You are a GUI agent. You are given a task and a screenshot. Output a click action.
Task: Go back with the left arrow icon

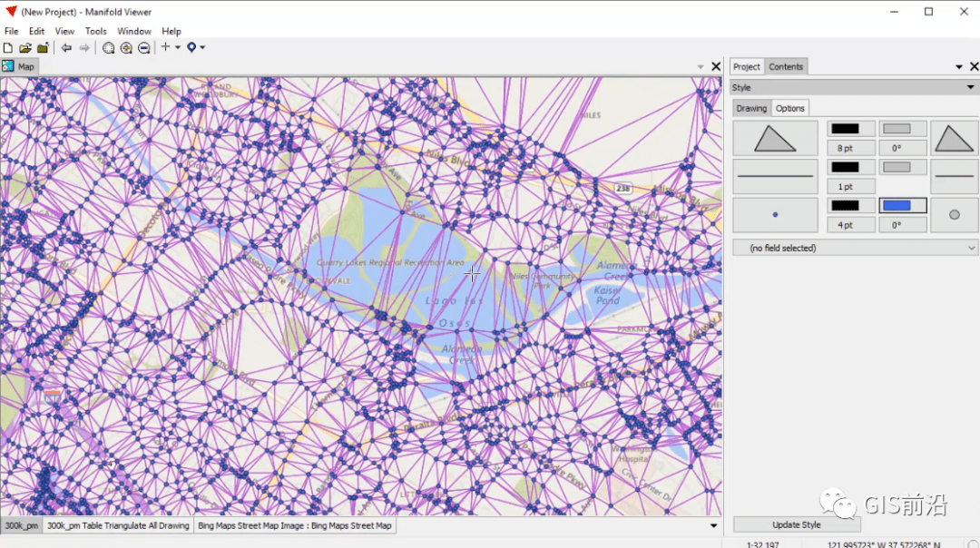[66, 48]
